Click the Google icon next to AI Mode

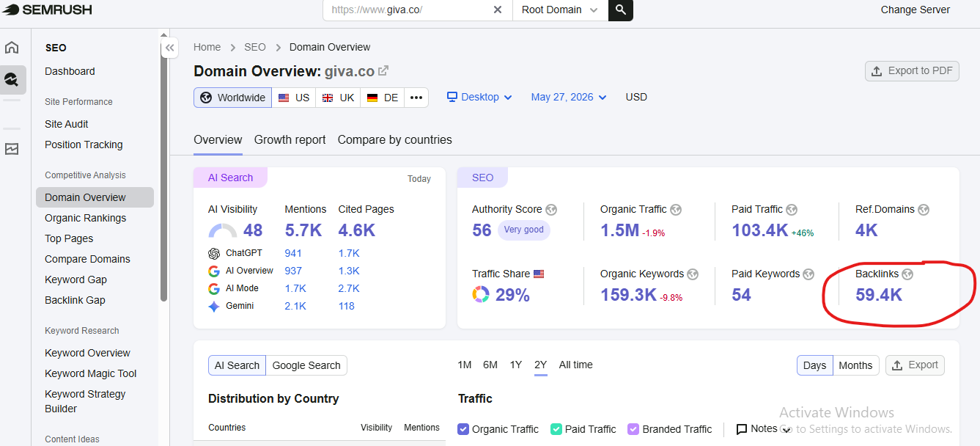214,288
